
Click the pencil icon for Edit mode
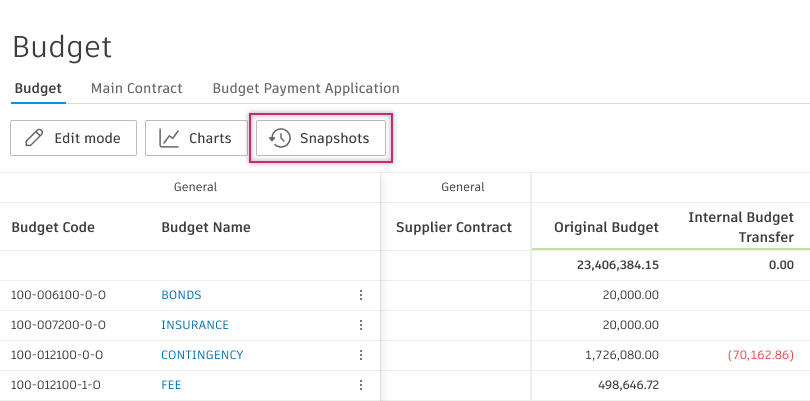coord(34,139)
